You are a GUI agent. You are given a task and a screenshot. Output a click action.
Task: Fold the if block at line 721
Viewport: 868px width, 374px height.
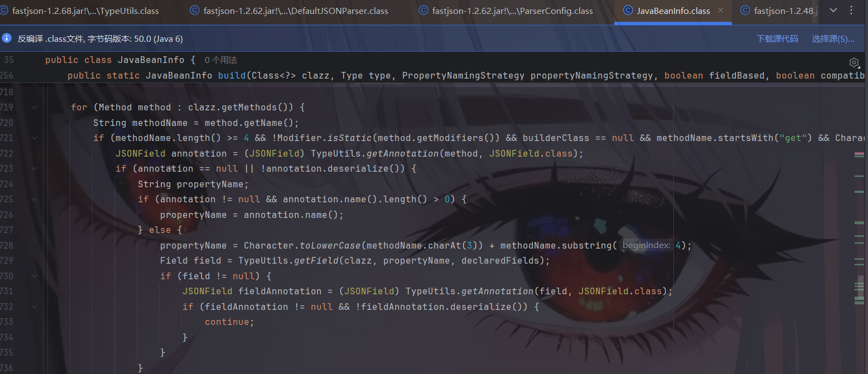[x=35, y=138]
